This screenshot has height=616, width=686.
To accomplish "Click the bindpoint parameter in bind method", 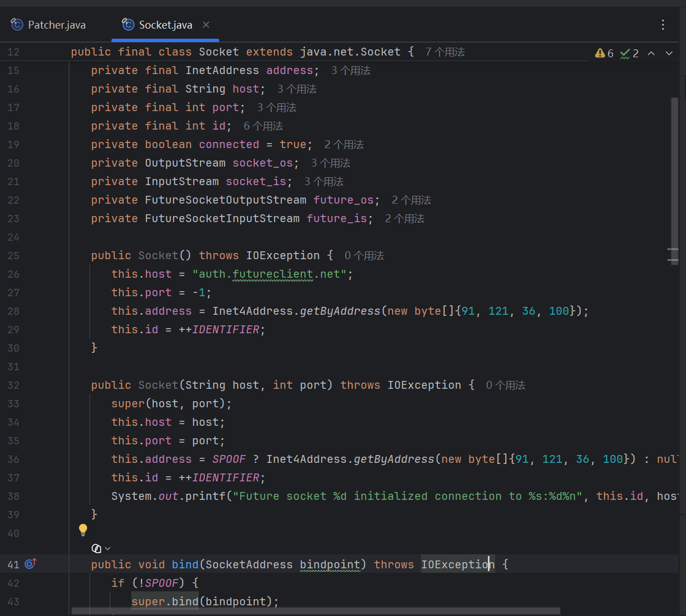I will [330, 564].
